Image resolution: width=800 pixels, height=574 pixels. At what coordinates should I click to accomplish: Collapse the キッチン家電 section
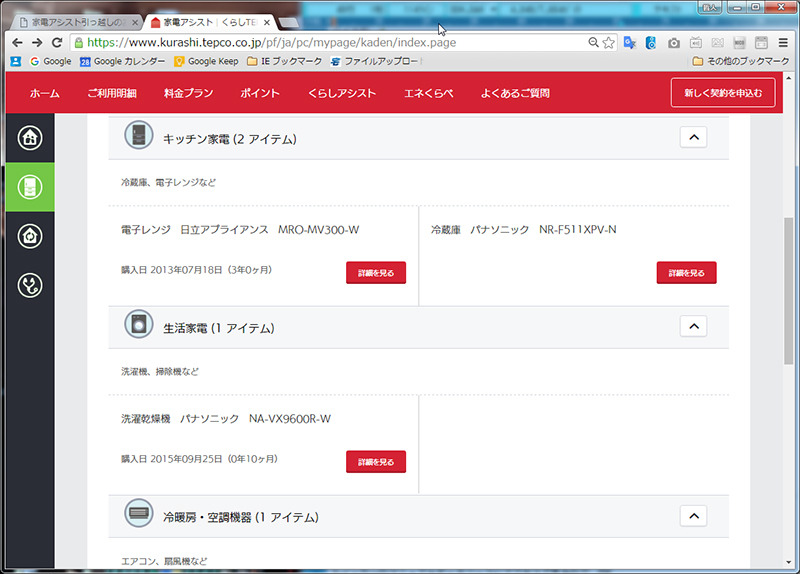[x=693, y=137]
